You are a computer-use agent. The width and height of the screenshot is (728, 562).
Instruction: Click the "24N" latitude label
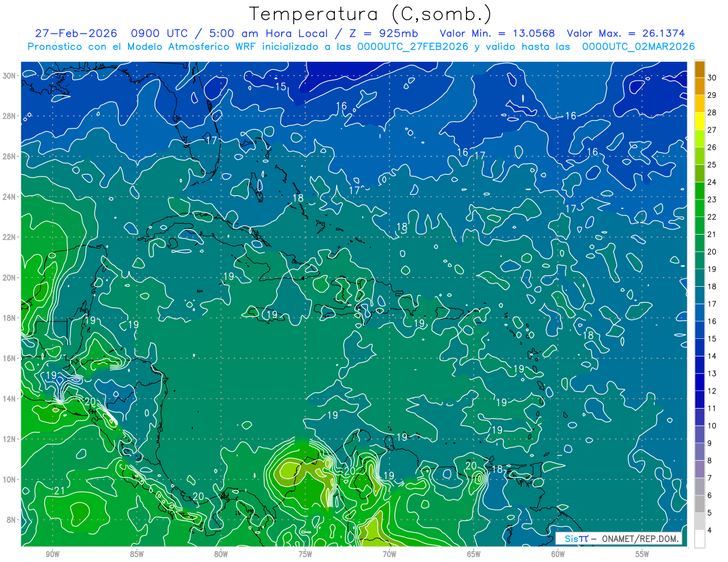tap(9, 197)
